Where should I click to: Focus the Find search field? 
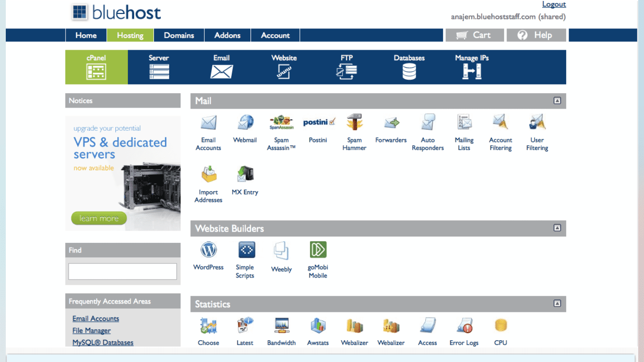tap(123, 271)
